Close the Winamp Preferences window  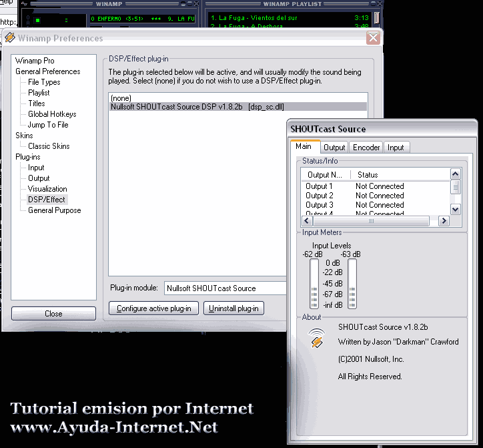click(373, 38)
